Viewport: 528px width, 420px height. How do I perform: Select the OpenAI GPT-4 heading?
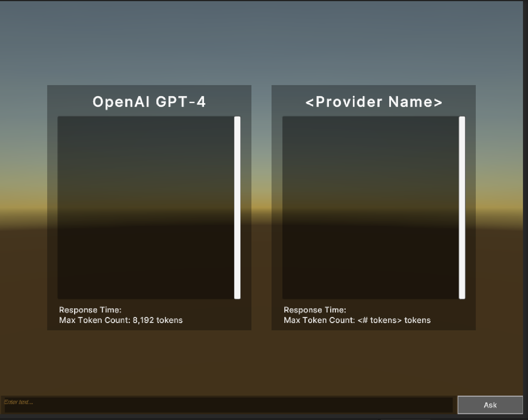pyautogui.click(x=149, y=102)
